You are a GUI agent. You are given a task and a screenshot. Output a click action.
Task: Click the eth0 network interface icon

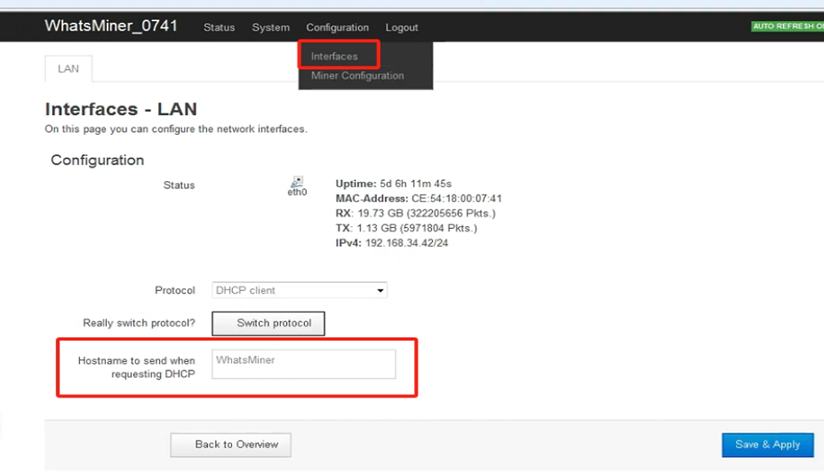coord(297,184)
